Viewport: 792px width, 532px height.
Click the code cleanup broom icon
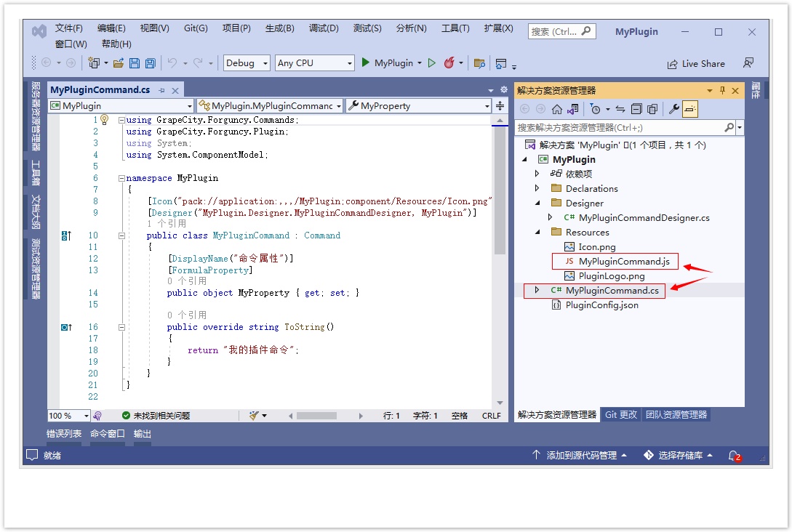pyautogui.click(x=254, y=416)
